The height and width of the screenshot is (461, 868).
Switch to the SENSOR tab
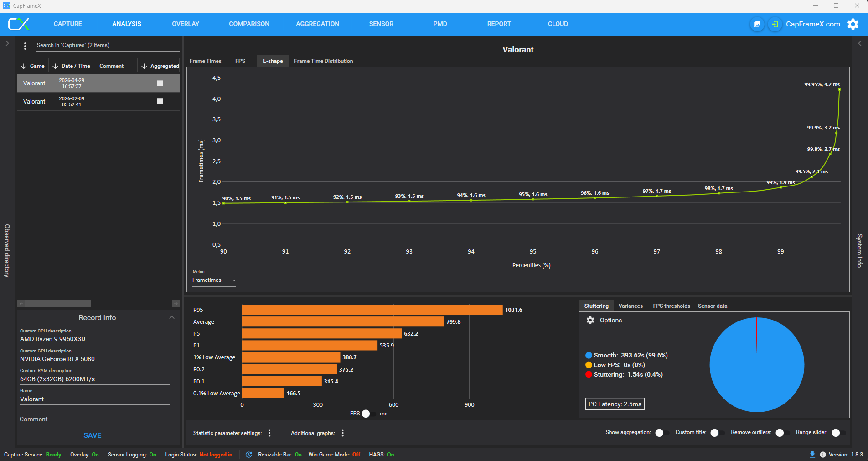[381, 24]
